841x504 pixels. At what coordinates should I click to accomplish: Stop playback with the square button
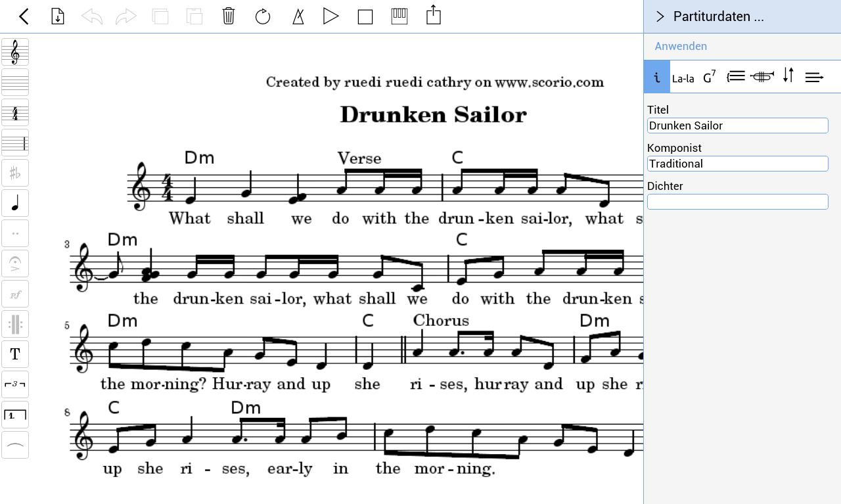365,16
